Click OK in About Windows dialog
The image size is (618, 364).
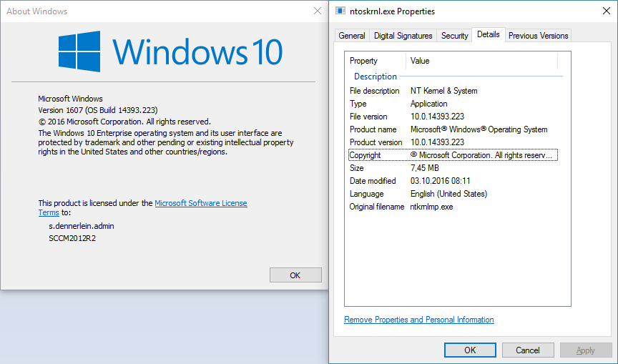tap(295, 275)
